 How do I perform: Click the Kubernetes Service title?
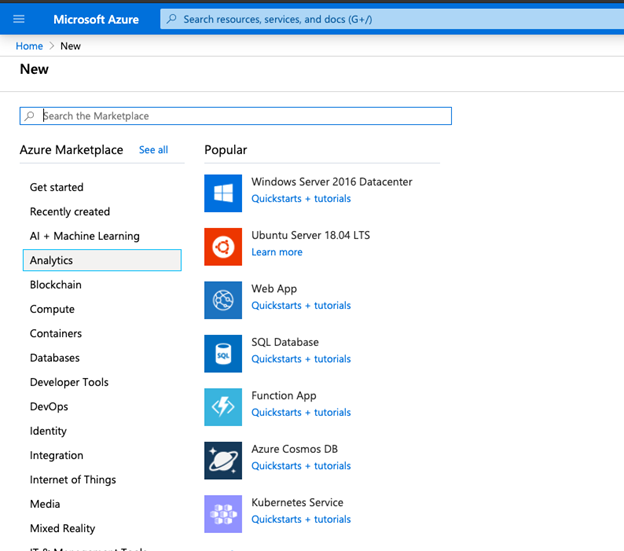pyautogui.click(x=297, y=502)
